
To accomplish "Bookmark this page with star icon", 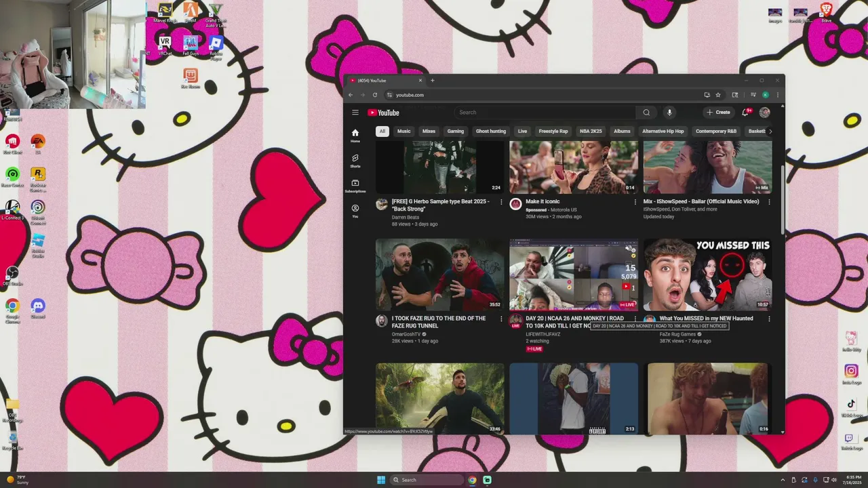I will (x=718, y=95).
